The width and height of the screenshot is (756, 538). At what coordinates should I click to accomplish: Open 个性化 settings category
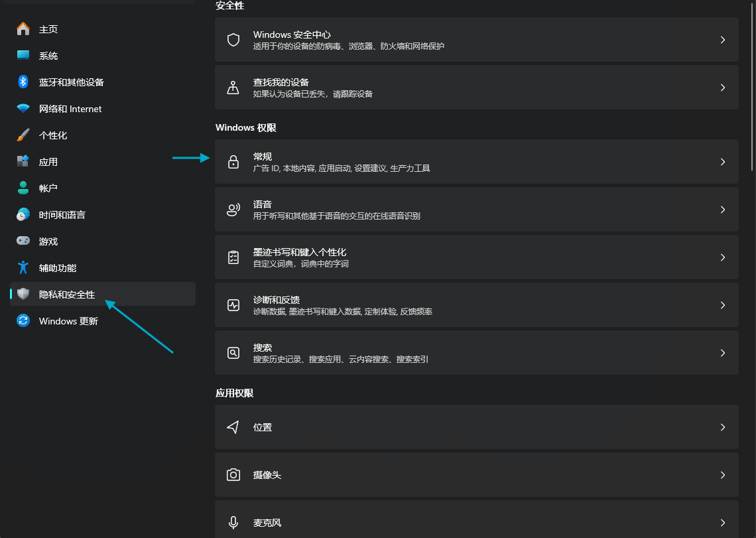tap(53, 135)
